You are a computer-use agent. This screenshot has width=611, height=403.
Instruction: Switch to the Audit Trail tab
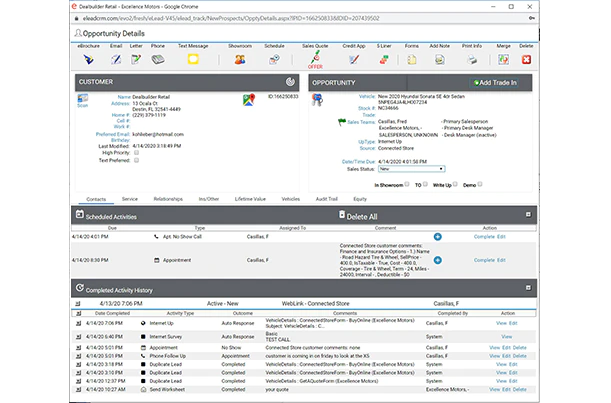pos(327,199)
